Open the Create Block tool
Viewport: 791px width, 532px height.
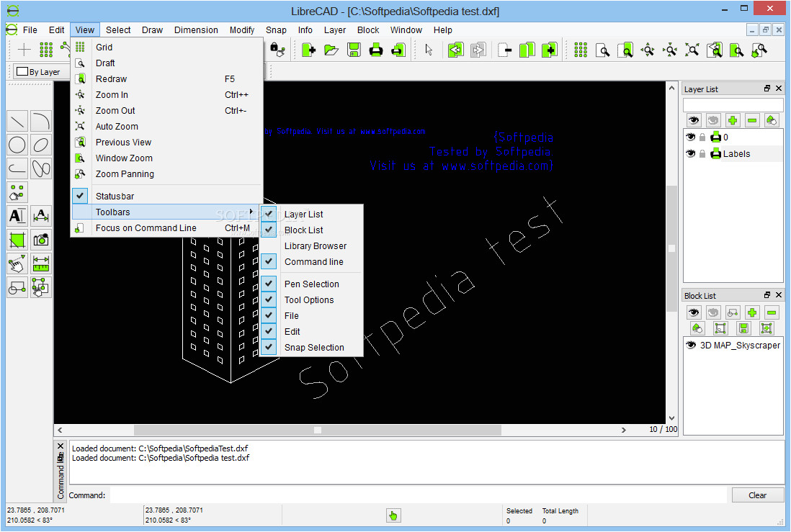click(x=17, y=287)
